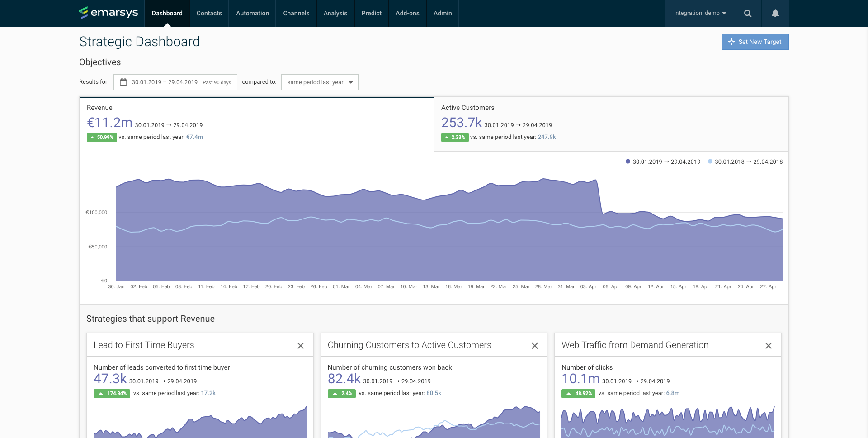
Task: Open the Contacts menu
Action: pos(209,13)
